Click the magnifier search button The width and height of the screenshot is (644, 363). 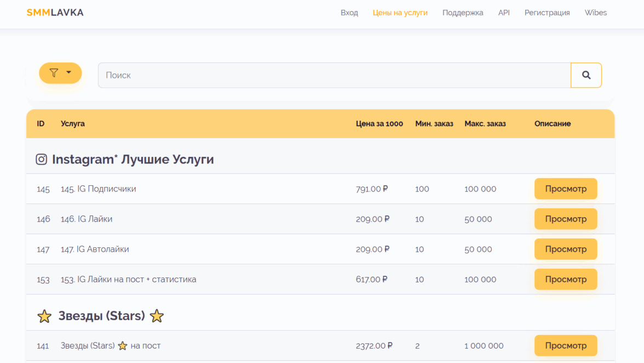[586, 75]
